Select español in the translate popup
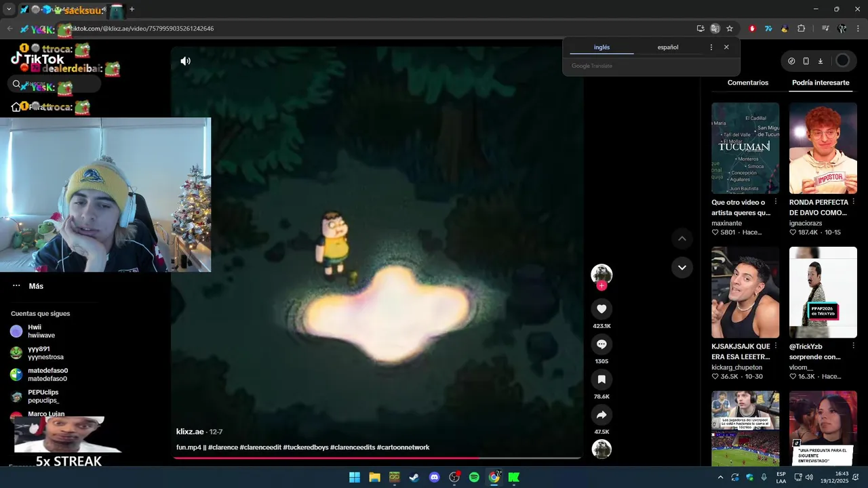The height and width of the screenshot is (488, 868). point(668,47)
